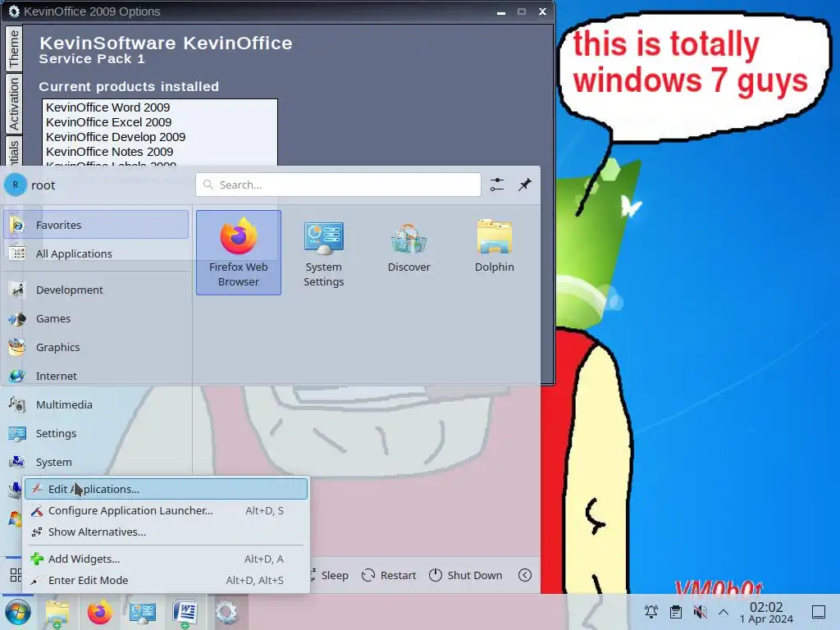Choose Edit Applications menu entry
The width and height of the screenshot is (840, 630).
click(x=166, y=489)
